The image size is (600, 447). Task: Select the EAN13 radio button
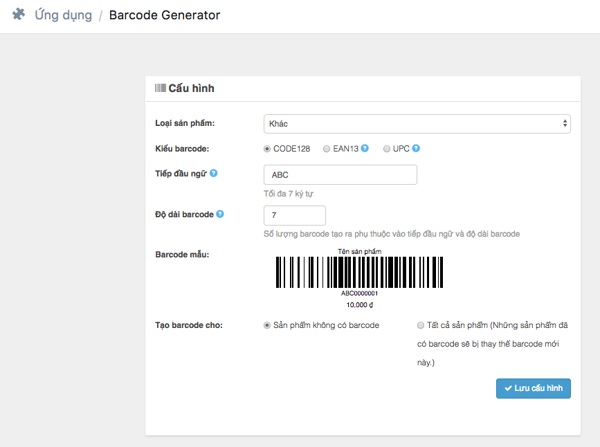coord(326,149)
